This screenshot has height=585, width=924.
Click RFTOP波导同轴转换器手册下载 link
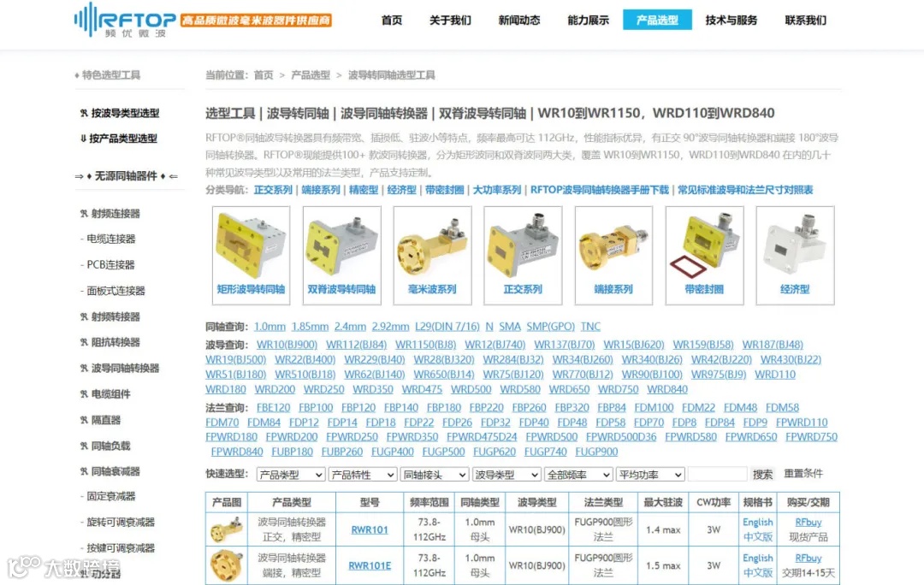click(x=599, y=190)
